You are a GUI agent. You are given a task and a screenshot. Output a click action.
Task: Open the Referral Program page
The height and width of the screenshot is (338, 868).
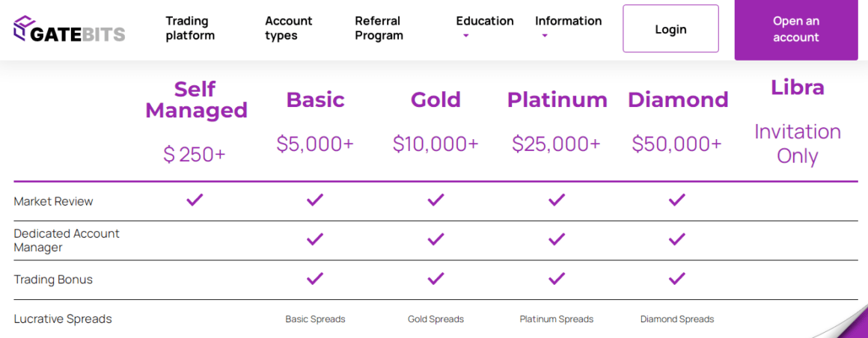(379, 28)
